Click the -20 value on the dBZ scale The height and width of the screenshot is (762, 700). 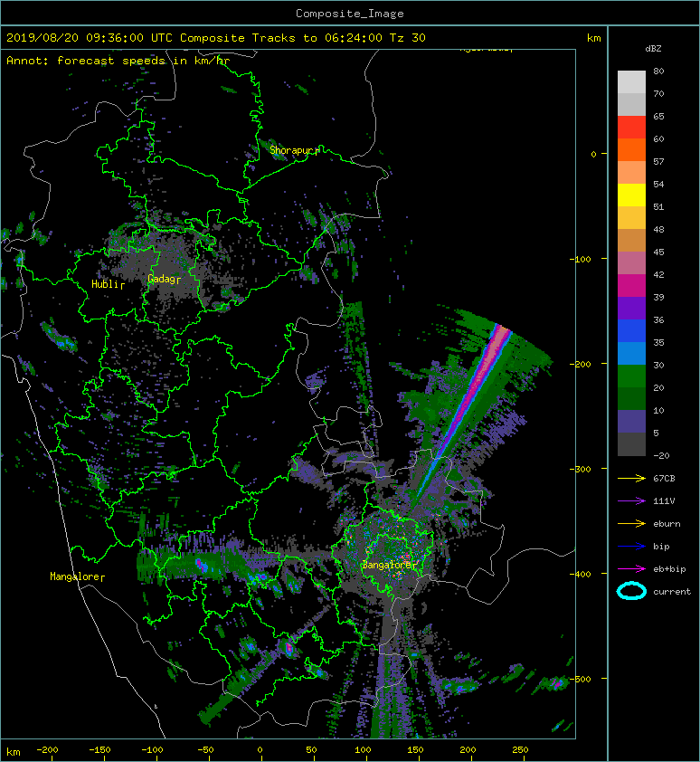(x=661, y=456)
